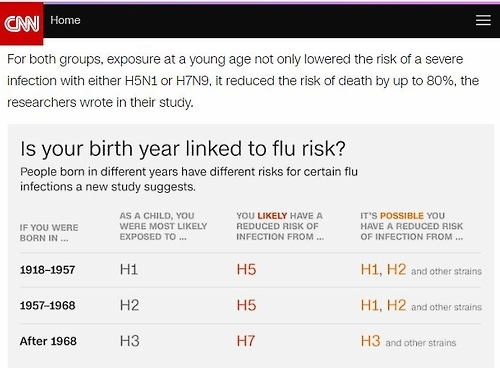
Task: Click H2 in the childhood exposure column
Action: click(x=129, y=305)
